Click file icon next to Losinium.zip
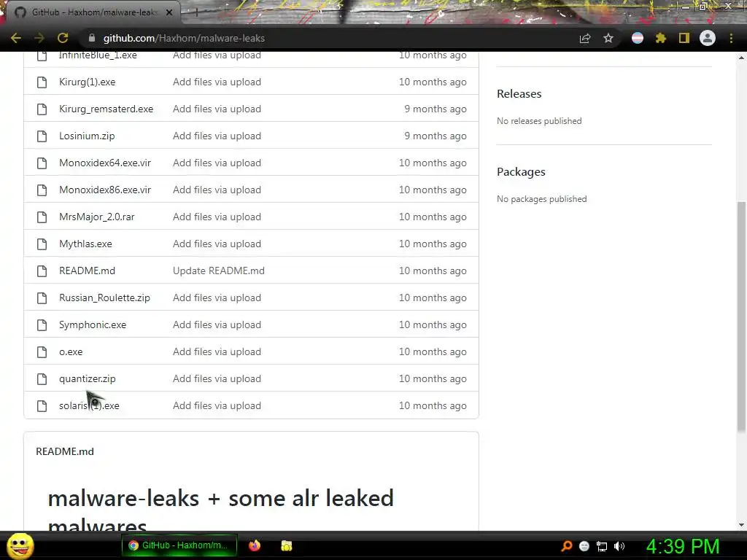This screenshot has width=747, height=560. coord(42,136)
